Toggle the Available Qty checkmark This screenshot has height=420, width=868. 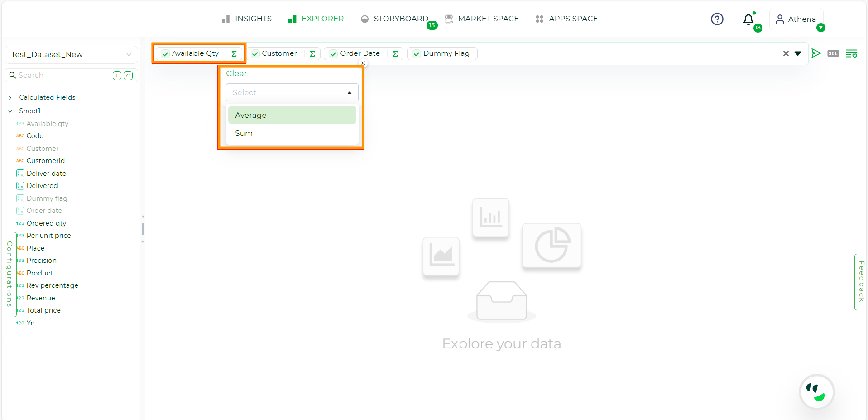[165, 54]
